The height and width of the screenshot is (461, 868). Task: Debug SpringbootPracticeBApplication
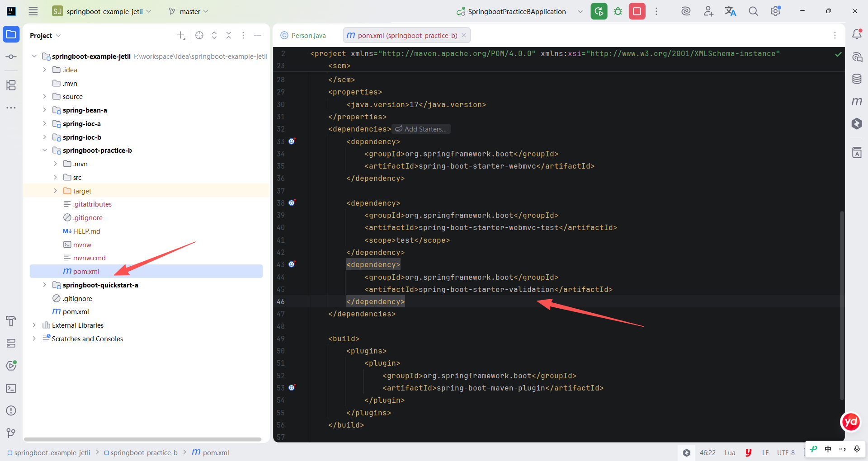tap(618, 11)
